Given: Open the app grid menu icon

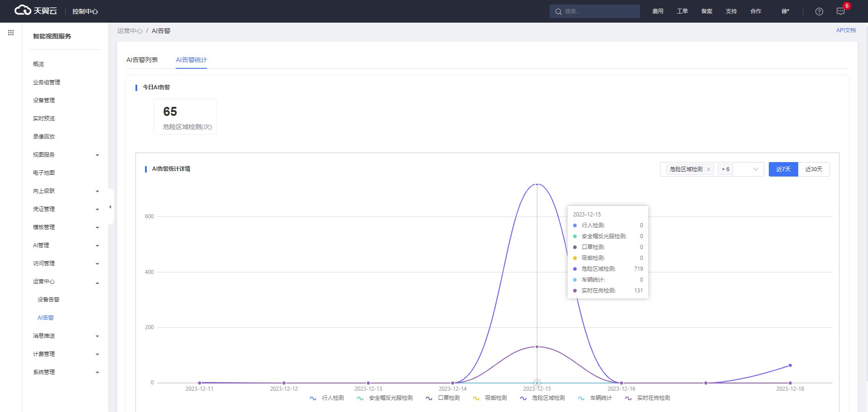Looking at the screenshot, I should click(11, 33).
